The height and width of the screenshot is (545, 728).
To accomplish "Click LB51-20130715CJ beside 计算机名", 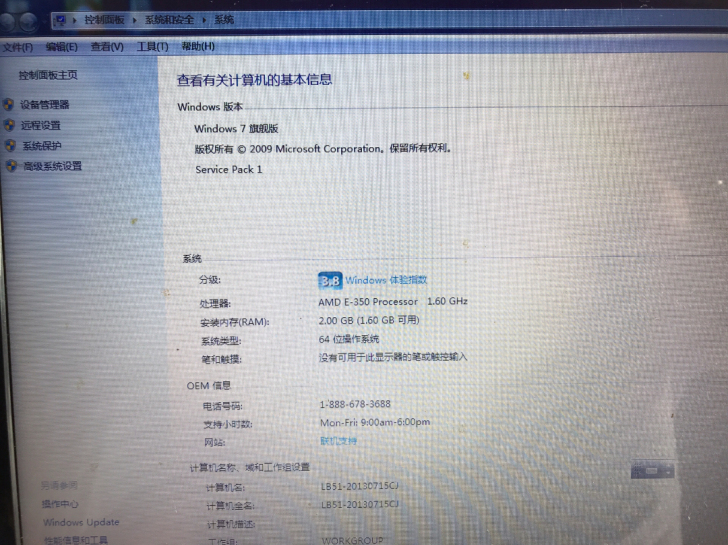I will pyautogui.click(x=360, y=486).
